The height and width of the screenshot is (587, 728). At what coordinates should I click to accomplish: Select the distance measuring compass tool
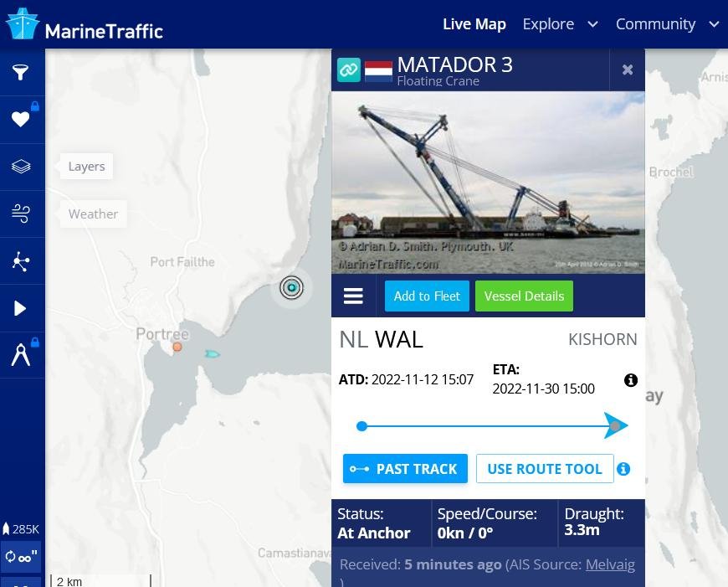pos(20,356)
